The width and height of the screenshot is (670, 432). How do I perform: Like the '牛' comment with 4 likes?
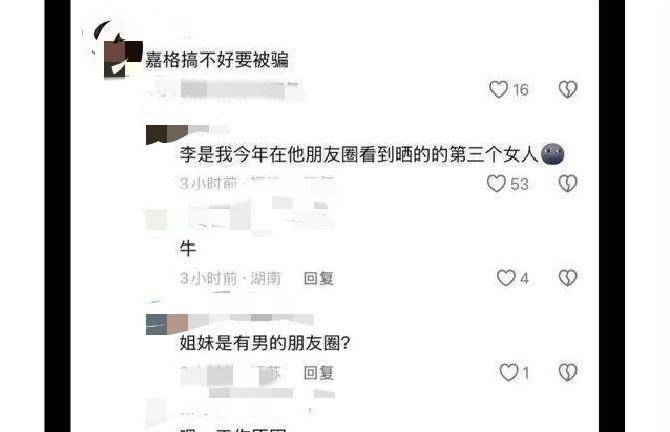point(506,278)
